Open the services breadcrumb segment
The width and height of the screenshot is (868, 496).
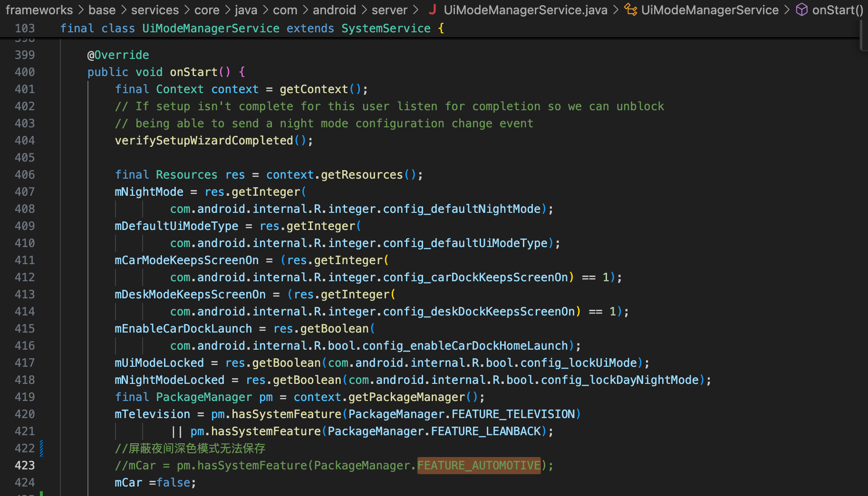click(155, 10)
